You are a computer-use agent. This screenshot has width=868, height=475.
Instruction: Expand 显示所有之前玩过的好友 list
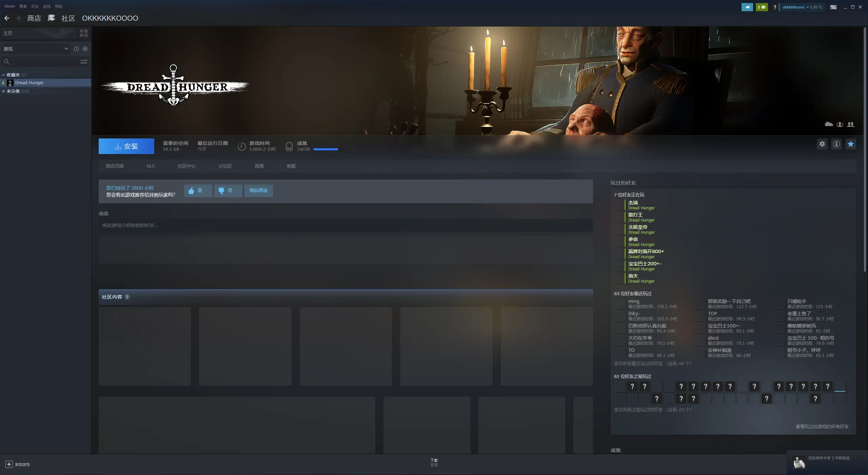653,410
